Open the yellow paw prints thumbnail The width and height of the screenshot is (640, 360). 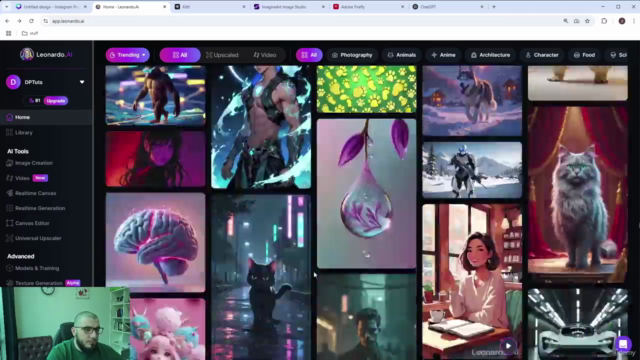(367, 89)
